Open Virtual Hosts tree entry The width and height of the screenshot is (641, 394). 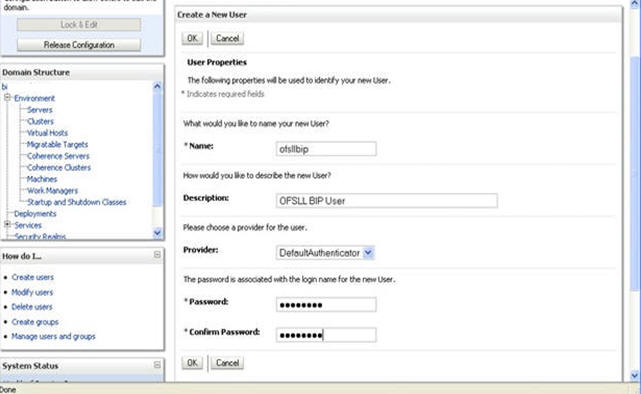pyautogui.click(x=47, y=133)
